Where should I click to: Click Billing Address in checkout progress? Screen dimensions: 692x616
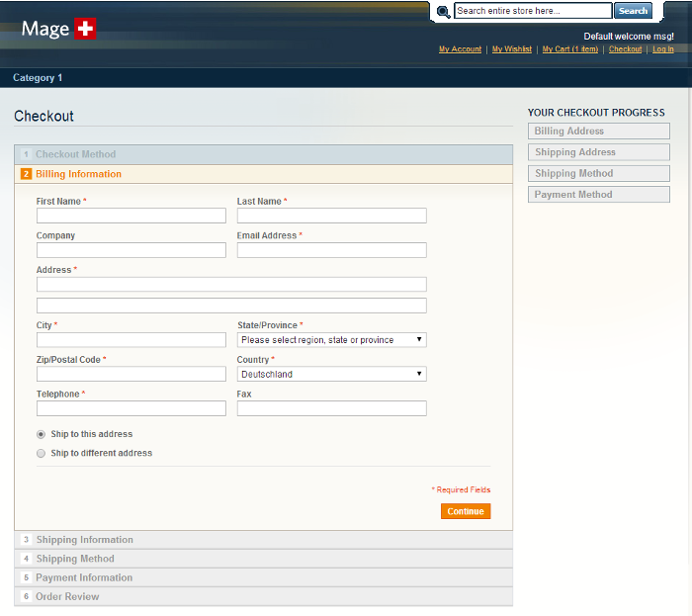click(x=599, y=132)
